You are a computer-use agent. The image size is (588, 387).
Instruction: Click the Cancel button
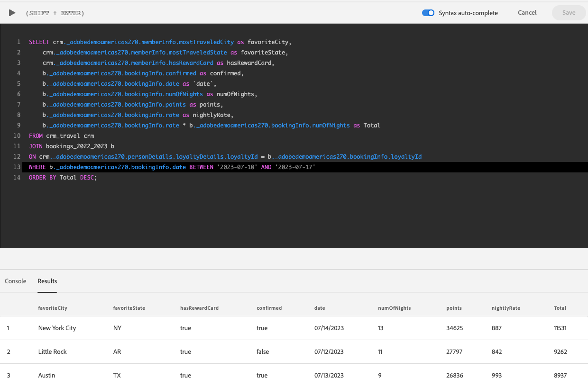click(x=527, y=13)
